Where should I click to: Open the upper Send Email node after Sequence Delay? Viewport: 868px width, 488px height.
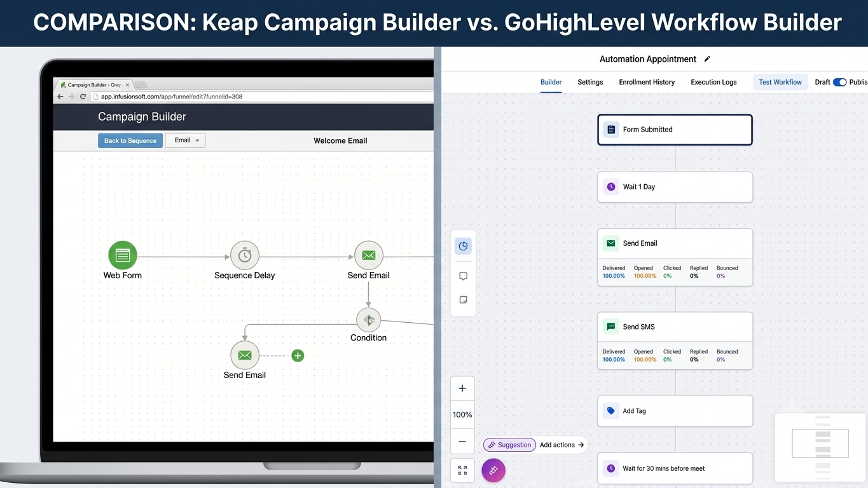[x=369, y=255]
